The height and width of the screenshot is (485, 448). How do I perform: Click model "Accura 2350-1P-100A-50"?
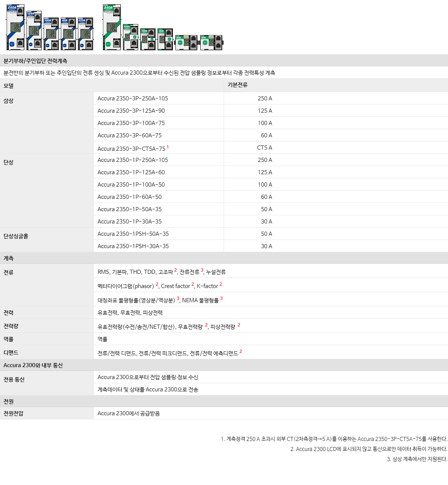coord(131,185)
